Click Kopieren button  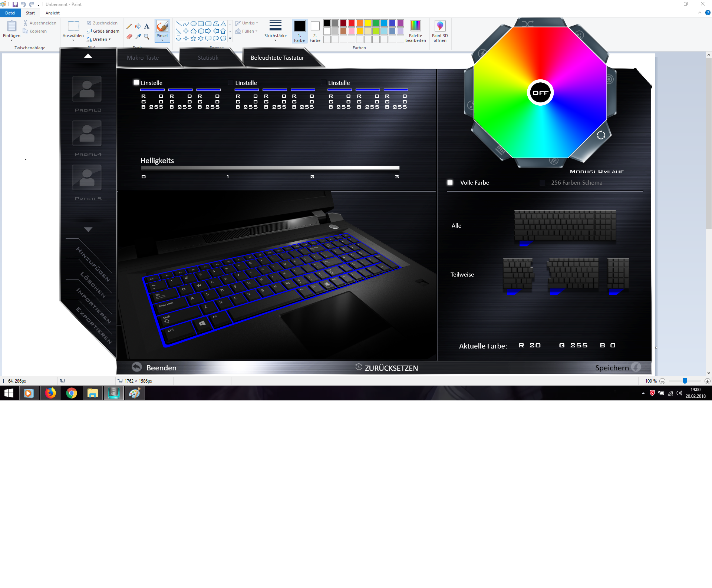(35, 31)
